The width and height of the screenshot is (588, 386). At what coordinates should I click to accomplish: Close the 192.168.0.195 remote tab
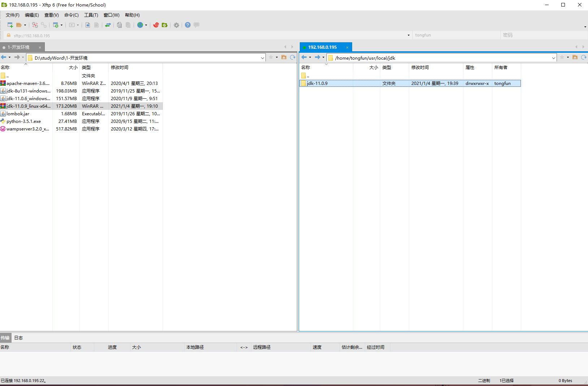[x=347, y=47]
